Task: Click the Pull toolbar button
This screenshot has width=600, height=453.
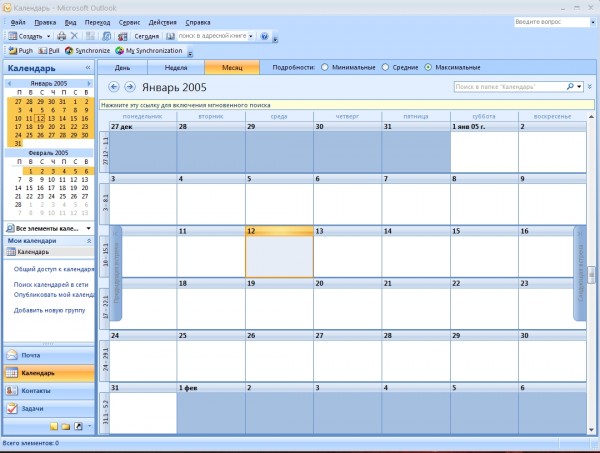Action: tap(49, 51)
